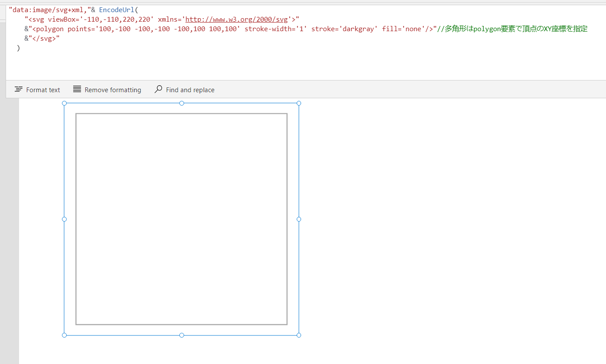Viewport: 606px width, 364px height.
Task: Click the fill='none' attribute text
Action: click(x=404, y=29)
